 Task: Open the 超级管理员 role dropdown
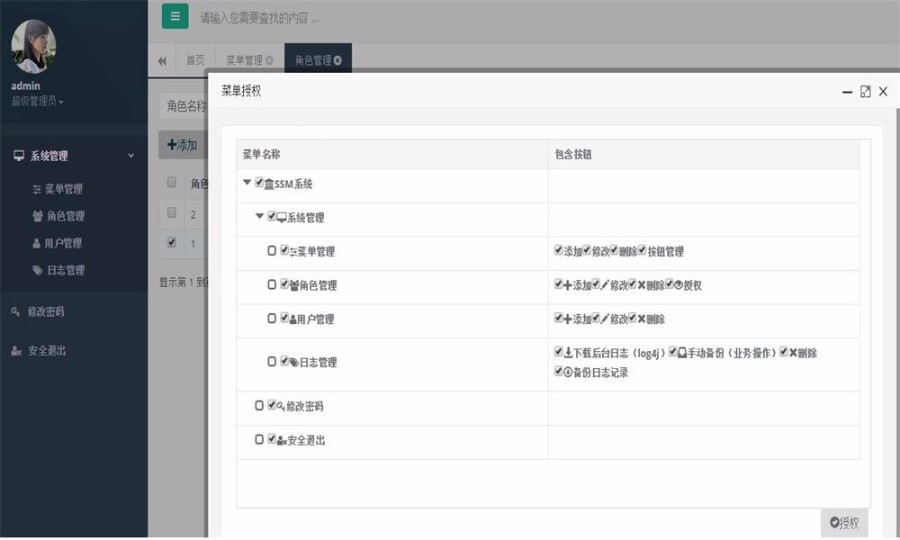click(37, 101)
